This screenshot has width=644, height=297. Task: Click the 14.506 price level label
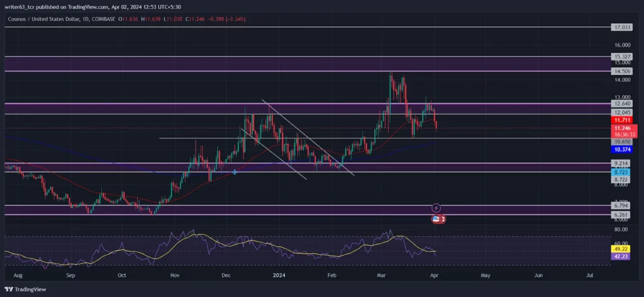pyautogui.click(x=621, y=71)
